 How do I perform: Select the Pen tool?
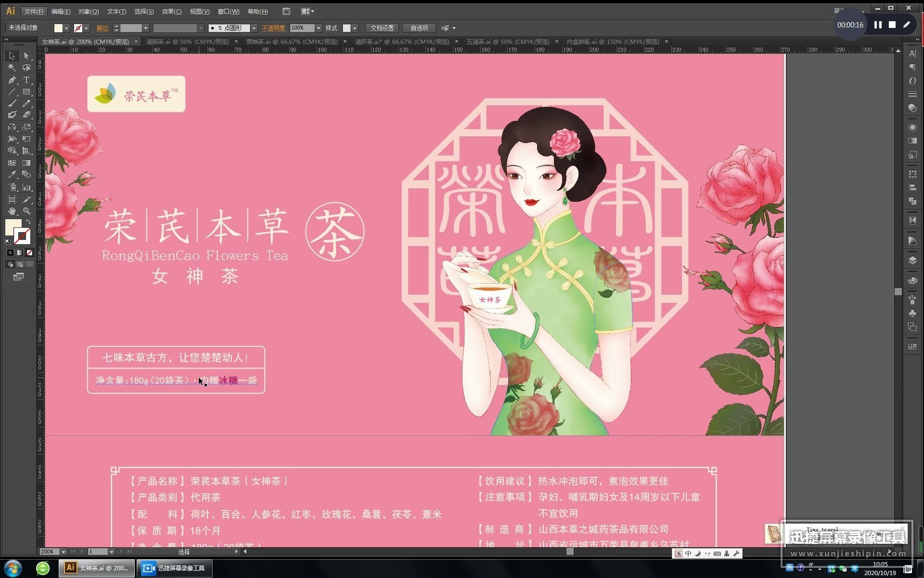[x=12, y=79]
